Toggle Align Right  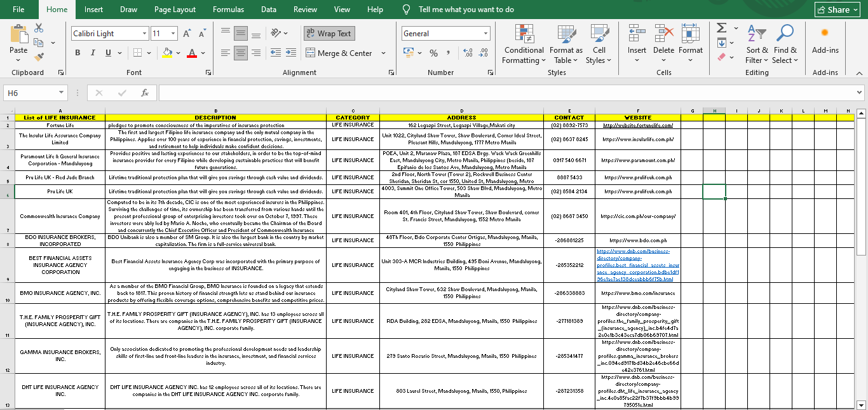[256, 53]
